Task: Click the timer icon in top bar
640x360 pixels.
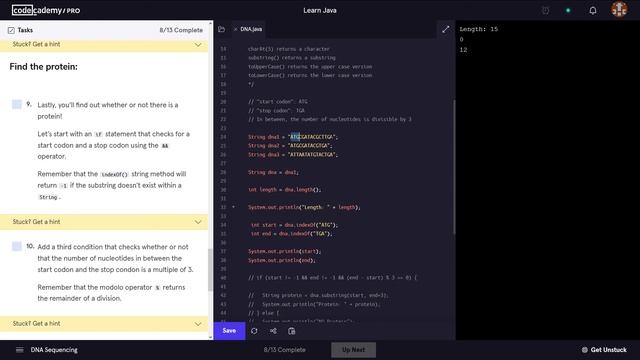Action: 545,11
